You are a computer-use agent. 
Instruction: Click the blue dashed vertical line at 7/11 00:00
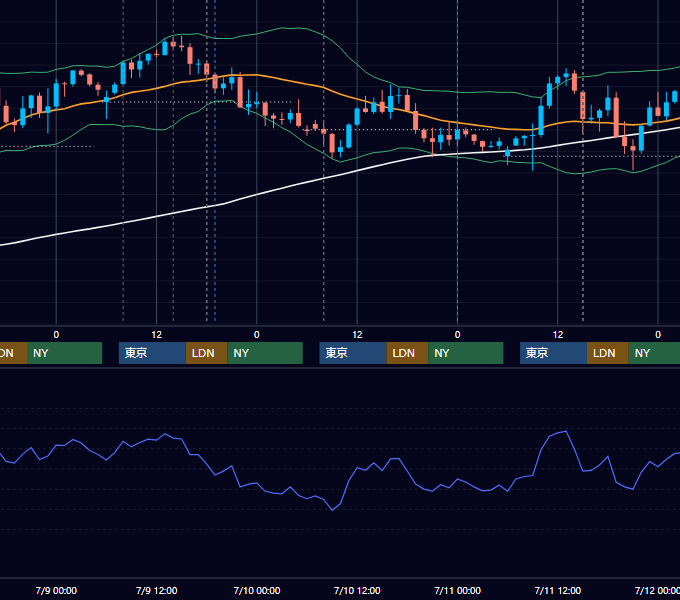(x=458, y=217)
